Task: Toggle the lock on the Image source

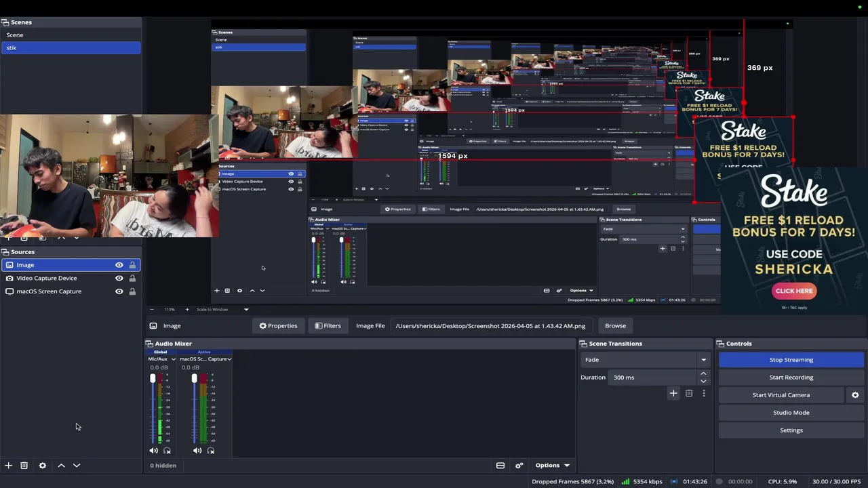Action: (132, 265)
